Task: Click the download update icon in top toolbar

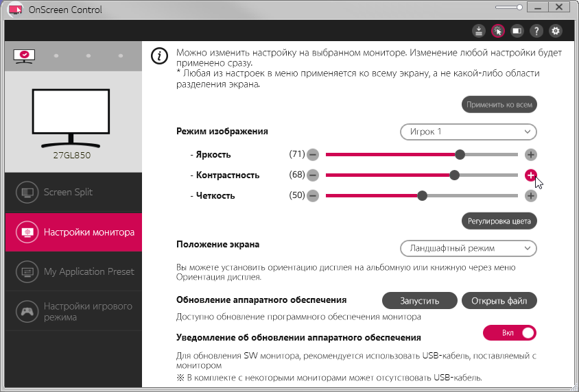Action: click(x=479, y=31)
